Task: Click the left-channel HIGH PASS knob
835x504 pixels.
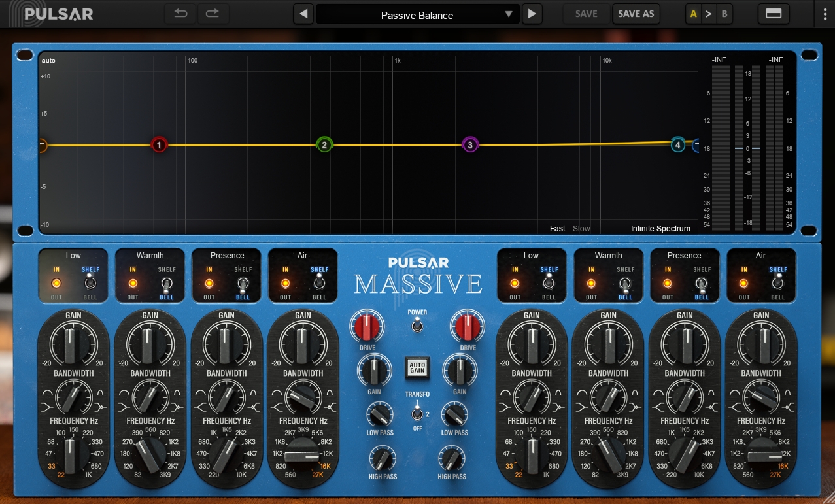Action: coord(383,459)
